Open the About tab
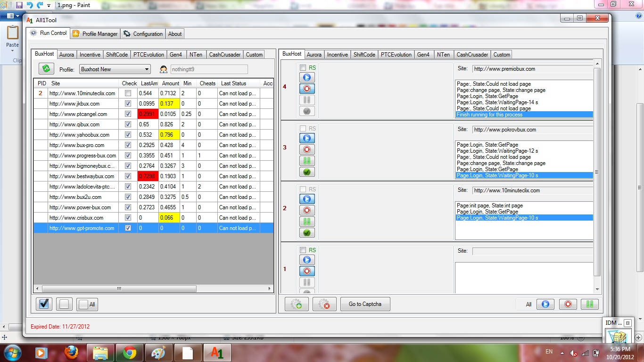This screenshot has width=644, height=362. point(175,33)
